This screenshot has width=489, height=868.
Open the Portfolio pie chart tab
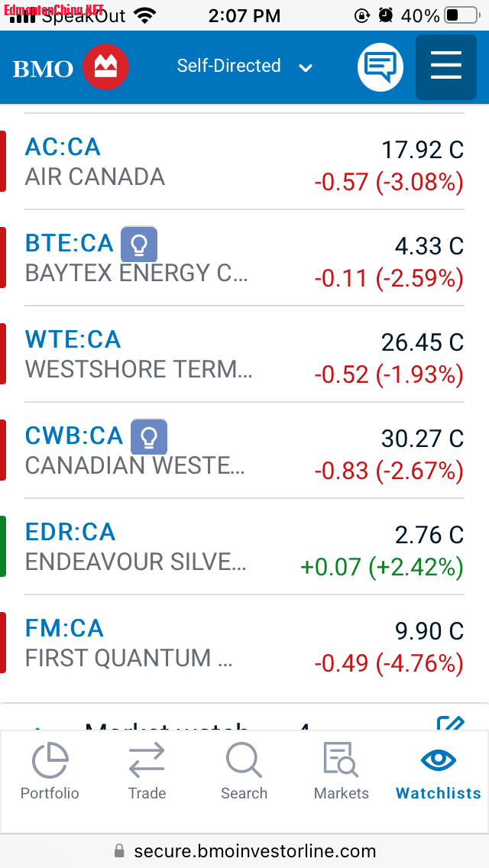point(50,771)
